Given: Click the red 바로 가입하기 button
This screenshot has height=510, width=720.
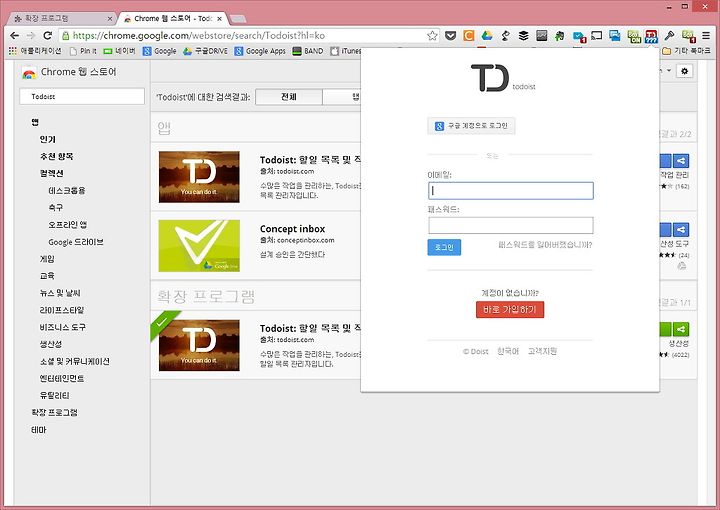Looking at the screenshot, I should coord(510,309).
